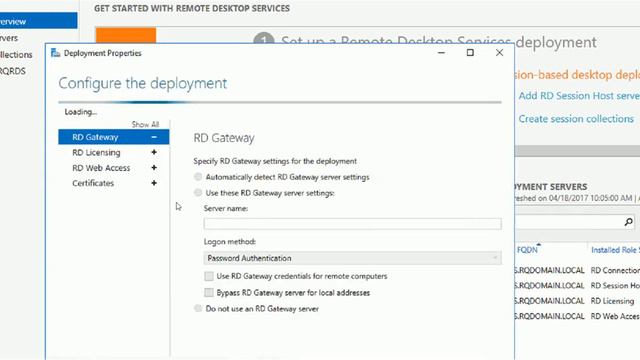Click the search magnifier icon in Deployment Servers
640x360 pixels.
click(x=629, y=222)
